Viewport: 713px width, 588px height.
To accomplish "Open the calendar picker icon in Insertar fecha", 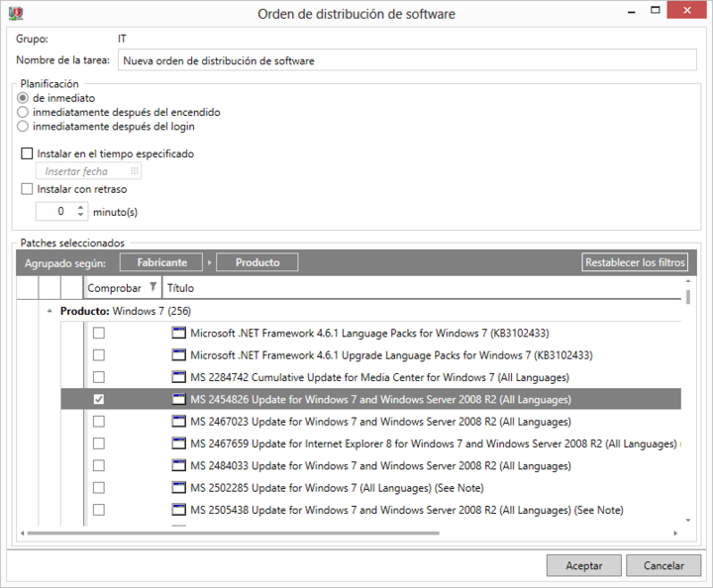I will (134, 171).
